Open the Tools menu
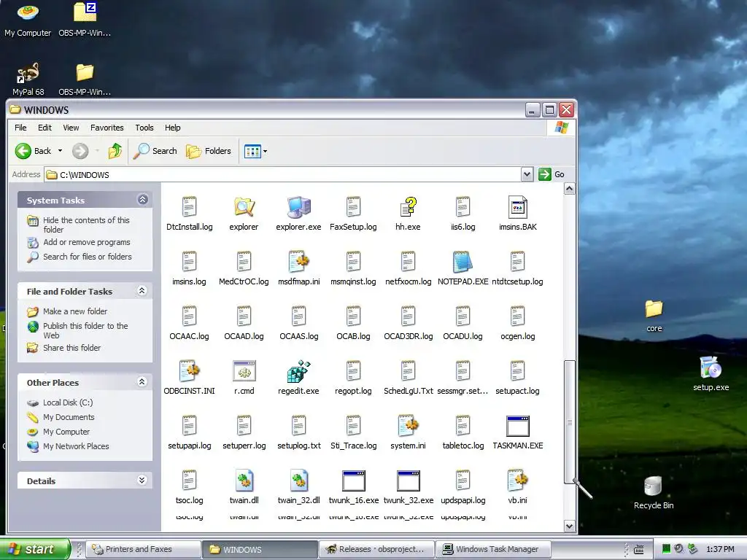 pos(144,128)
